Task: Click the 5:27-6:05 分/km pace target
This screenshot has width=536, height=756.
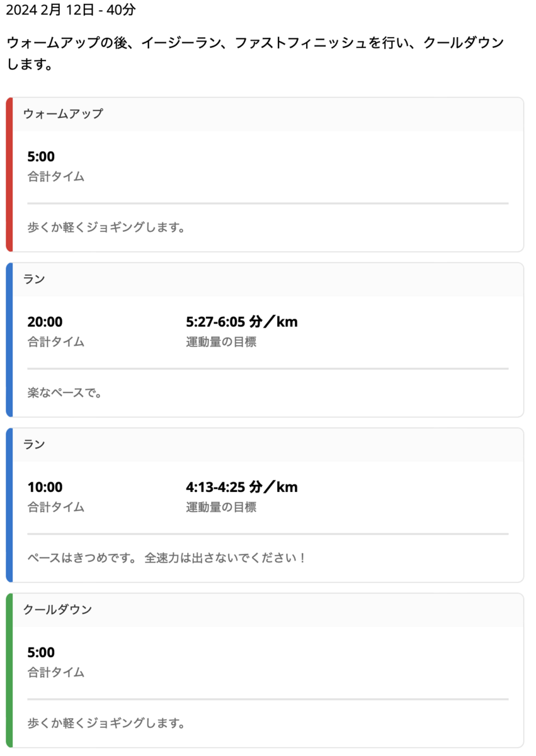Action: 242,322
